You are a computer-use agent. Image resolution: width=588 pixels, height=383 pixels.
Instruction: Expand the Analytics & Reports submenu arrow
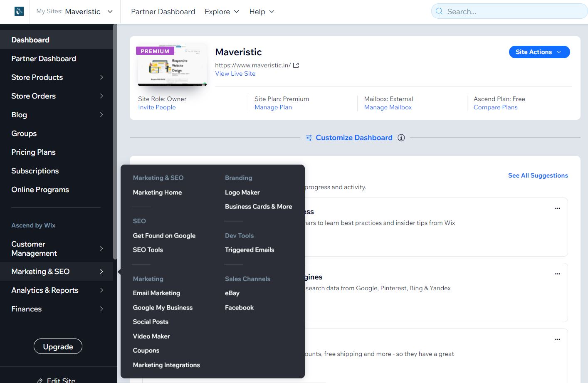101,290
